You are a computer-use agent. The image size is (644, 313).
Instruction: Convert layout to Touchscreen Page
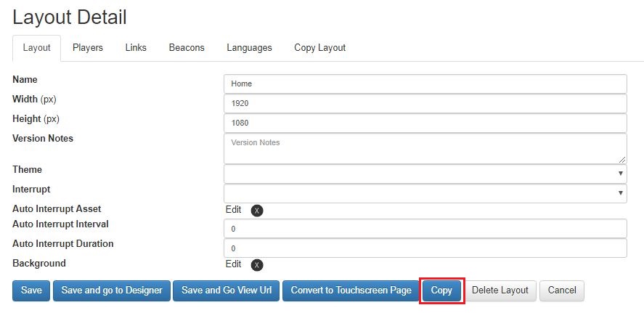click(x=351, y=290)
